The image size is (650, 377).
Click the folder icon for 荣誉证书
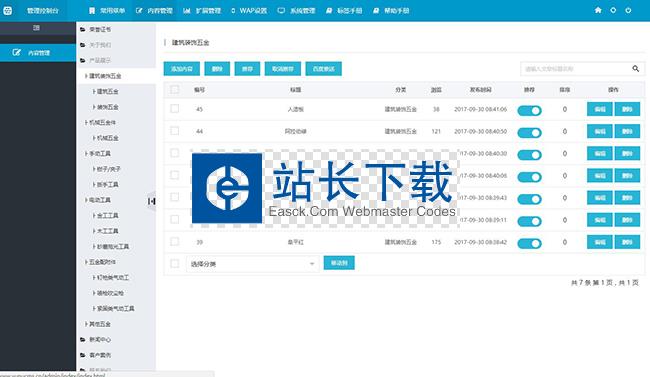pos(82,29)
